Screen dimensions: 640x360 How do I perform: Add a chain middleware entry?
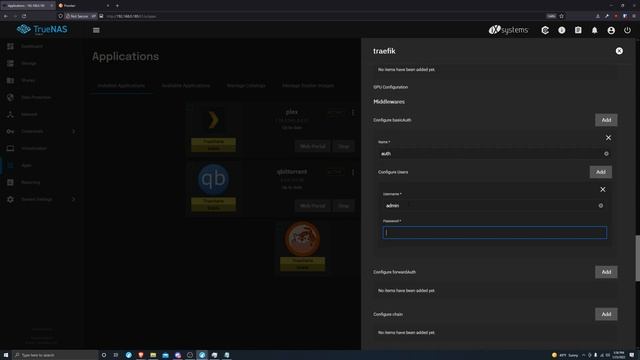(606, 314)
